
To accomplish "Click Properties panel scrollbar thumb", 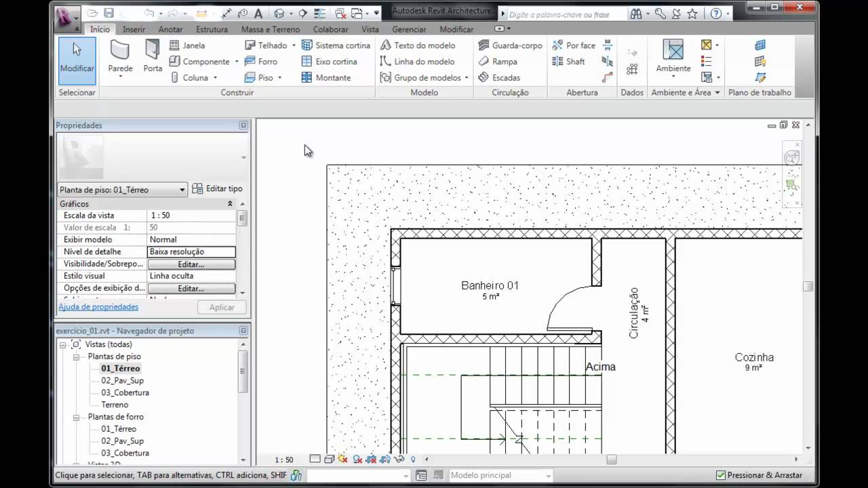I will point(242,218).
